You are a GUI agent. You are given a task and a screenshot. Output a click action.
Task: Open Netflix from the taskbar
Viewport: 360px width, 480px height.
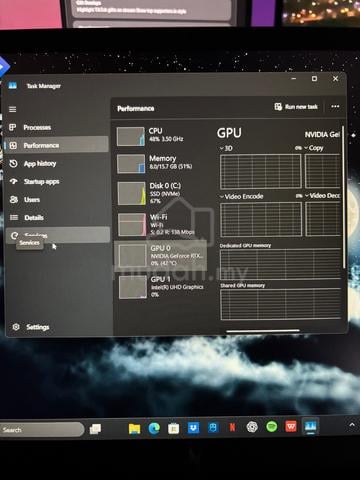pos(232,427)
